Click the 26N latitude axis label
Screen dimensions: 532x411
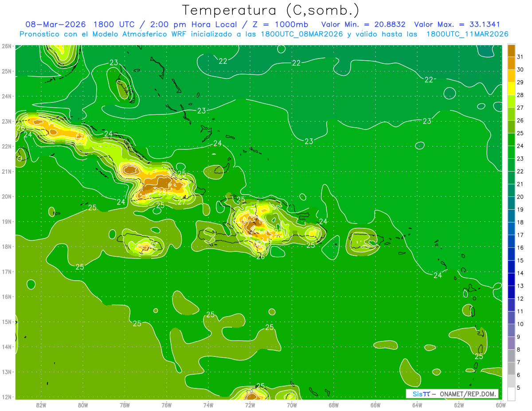click(7, 46)
